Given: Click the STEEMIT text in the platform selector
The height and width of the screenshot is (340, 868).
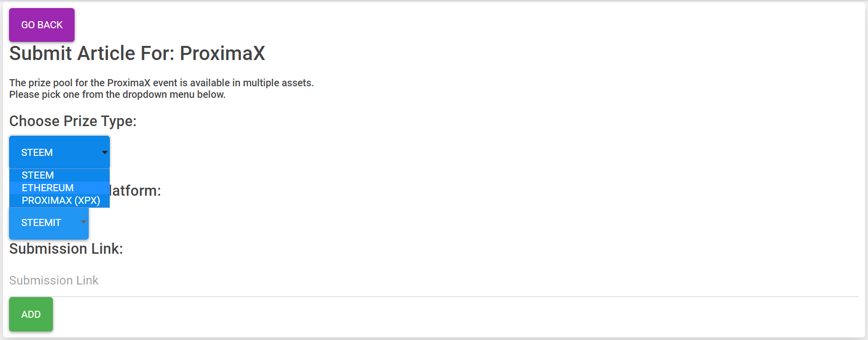Looking at the screenshot, I should [41, 222].
